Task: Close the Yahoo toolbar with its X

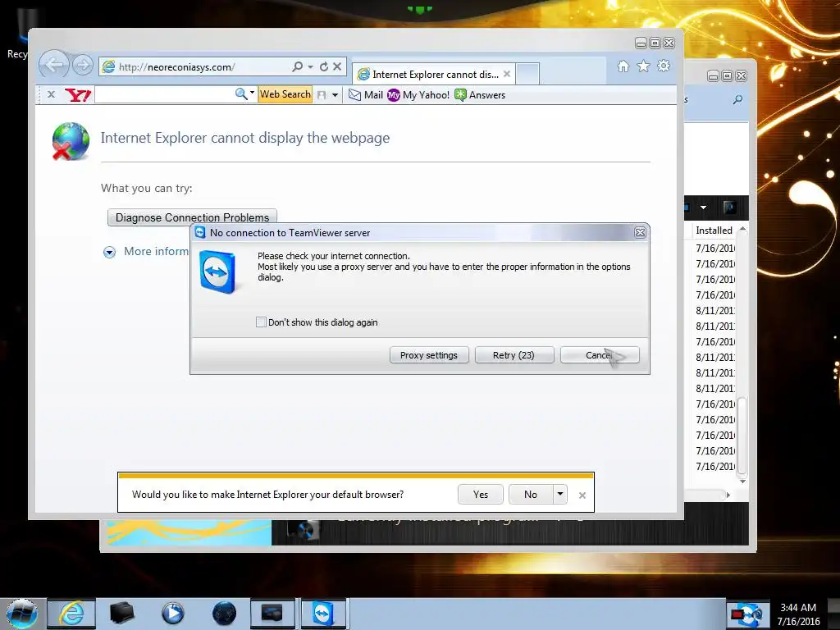Action: (52, 94)
